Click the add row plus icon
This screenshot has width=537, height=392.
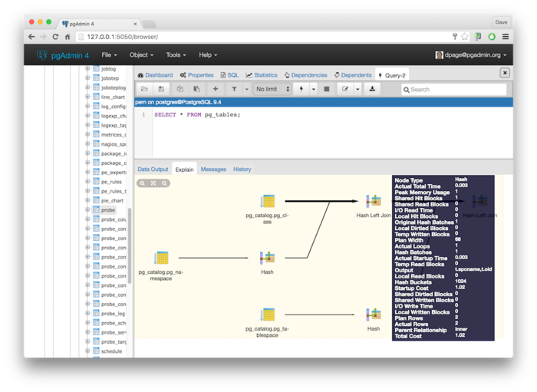[216, 89]
